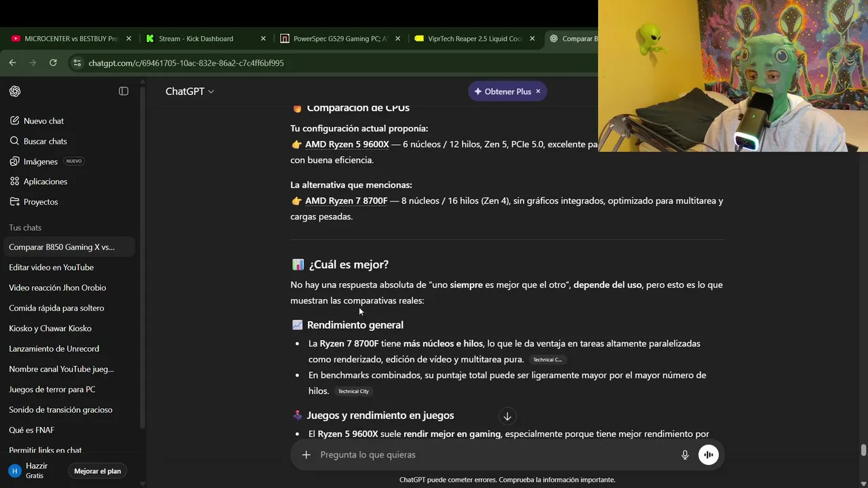The width and height of the screenshot is (868, 488).
Task: Click the ¿Cuál es mejor? heading
Action: click(349, 264)
